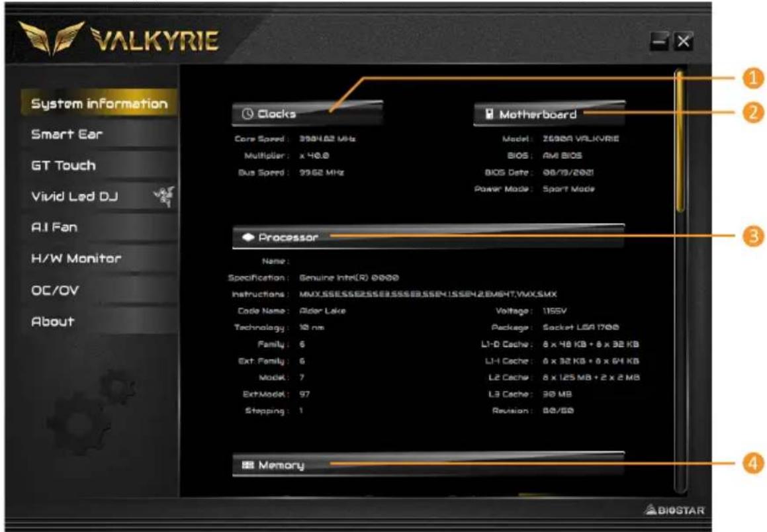Screen dimensions: 767x532
Task: Select GT Touch in sidebar
Action: [99, 165]
